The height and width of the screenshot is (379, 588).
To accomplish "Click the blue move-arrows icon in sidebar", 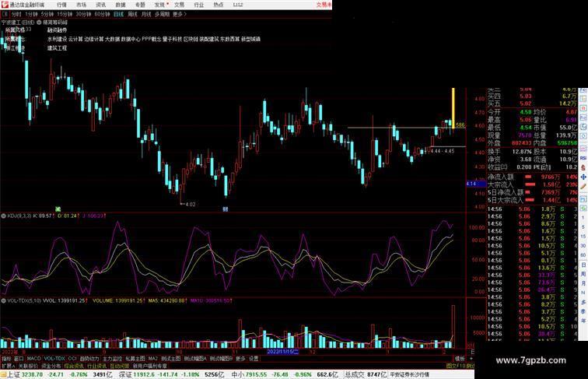I will pyautogui.click(x=583, y=177).
